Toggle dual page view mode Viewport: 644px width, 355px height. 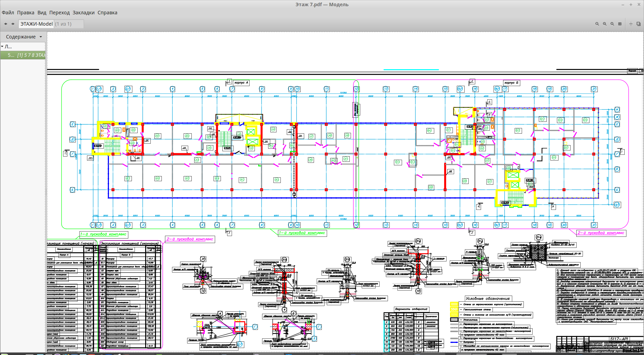638,24
